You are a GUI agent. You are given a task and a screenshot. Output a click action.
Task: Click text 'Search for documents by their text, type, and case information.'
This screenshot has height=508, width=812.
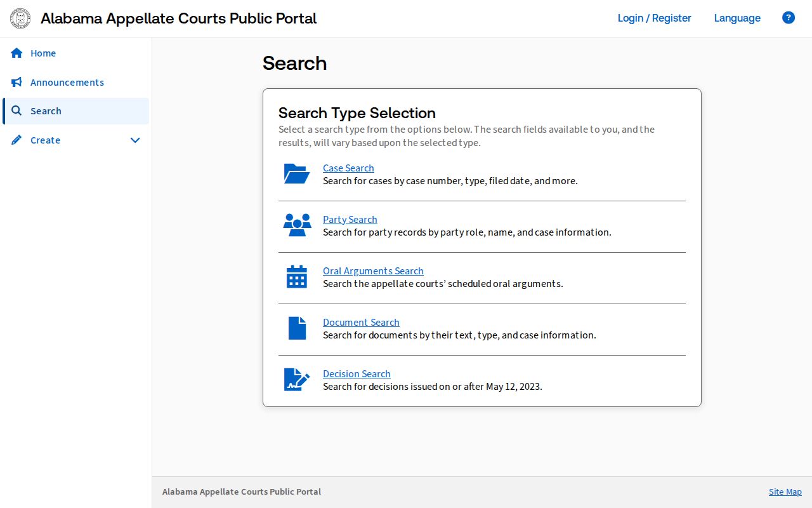coord(459,335)
